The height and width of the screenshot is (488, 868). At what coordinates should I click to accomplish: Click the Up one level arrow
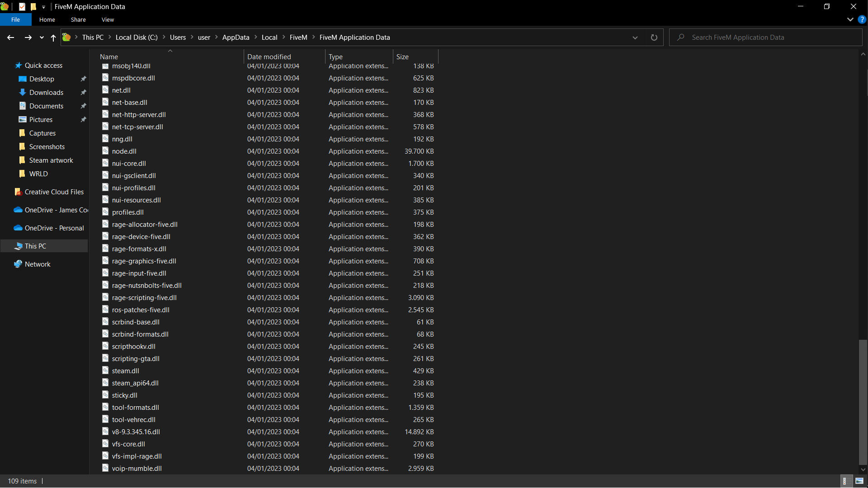(x=53, y=38)
